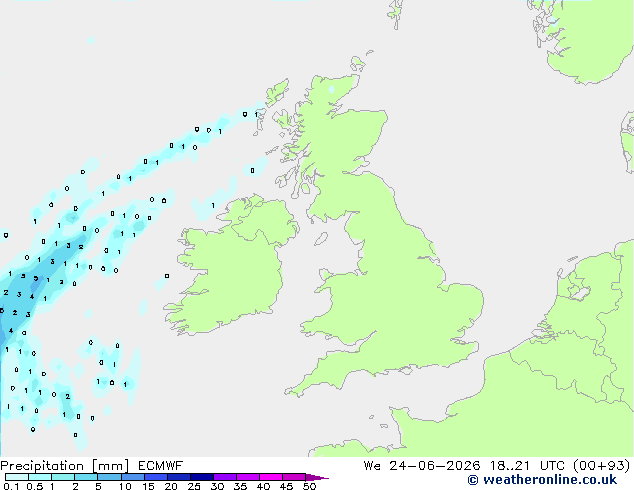Open the weatheronline.co.uk copyright link

coord(542,480)
